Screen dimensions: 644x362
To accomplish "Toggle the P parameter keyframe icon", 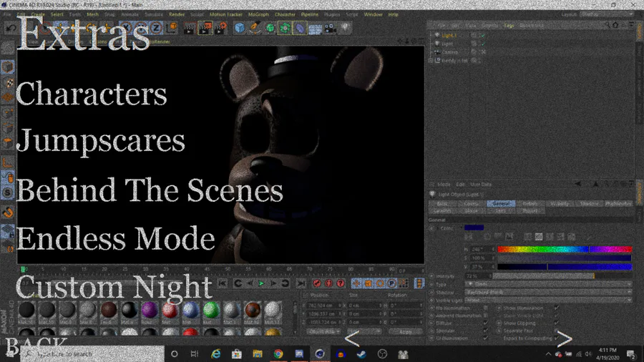I will (x=392, y=283).
